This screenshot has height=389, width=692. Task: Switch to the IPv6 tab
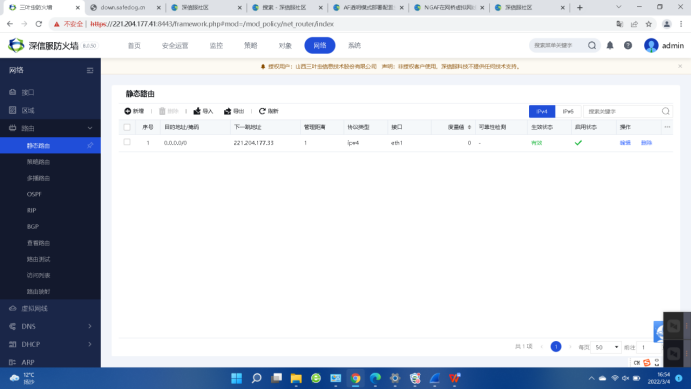coord(568,112)
